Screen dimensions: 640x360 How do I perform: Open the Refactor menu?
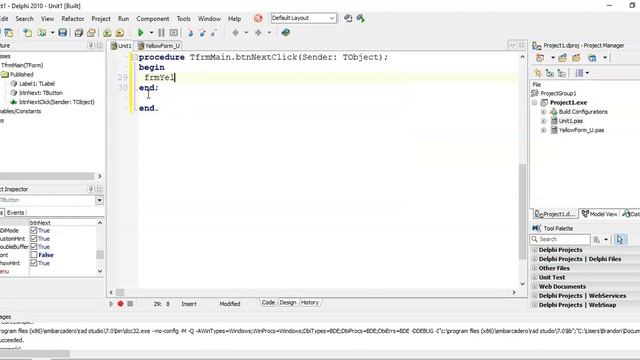click(x=73, y=19)
